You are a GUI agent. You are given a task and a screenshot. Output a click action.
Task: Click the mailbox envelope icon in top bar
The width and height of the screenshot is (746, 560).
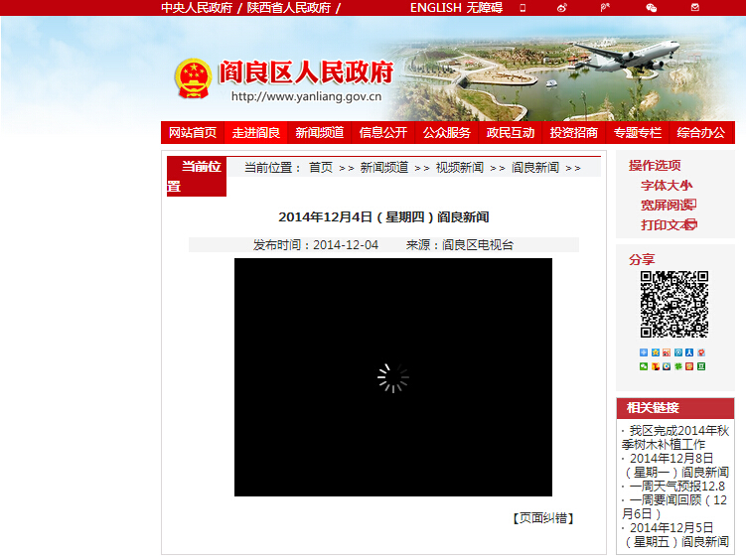tap(695, 8)
